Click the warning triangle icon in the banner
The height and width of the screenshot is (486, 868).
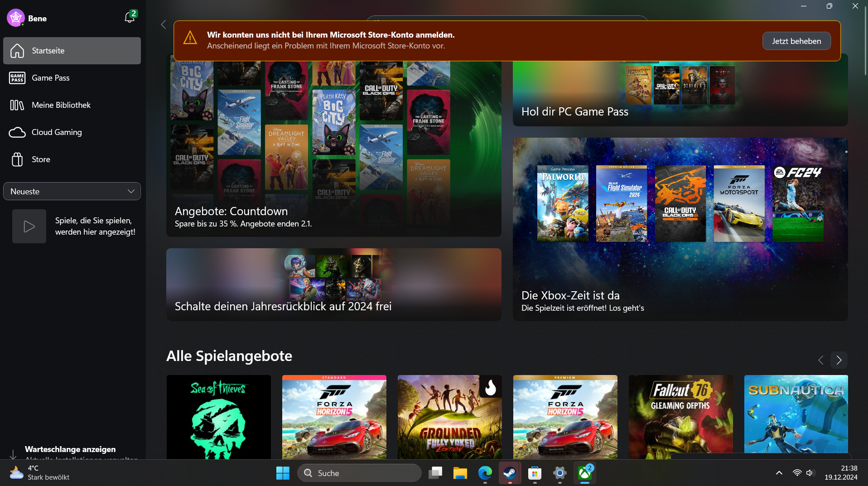pyautogui.click(x=190, y=38)
